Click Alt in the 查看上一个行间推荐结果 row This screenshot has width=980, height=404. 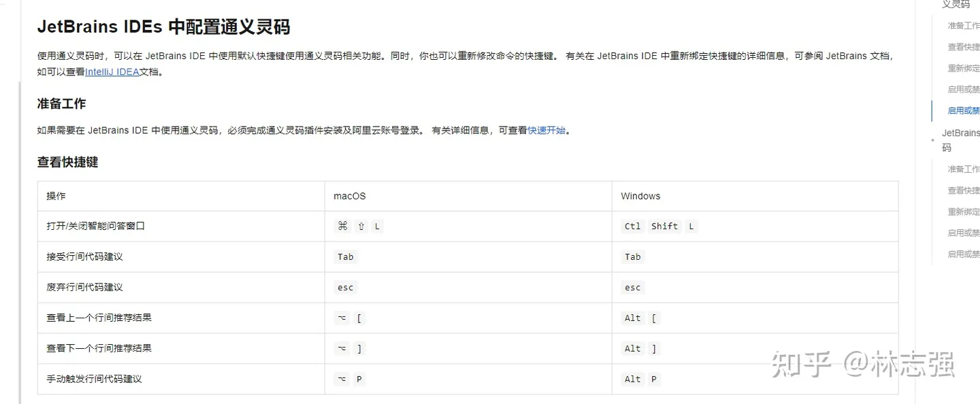tap(633, 318)
